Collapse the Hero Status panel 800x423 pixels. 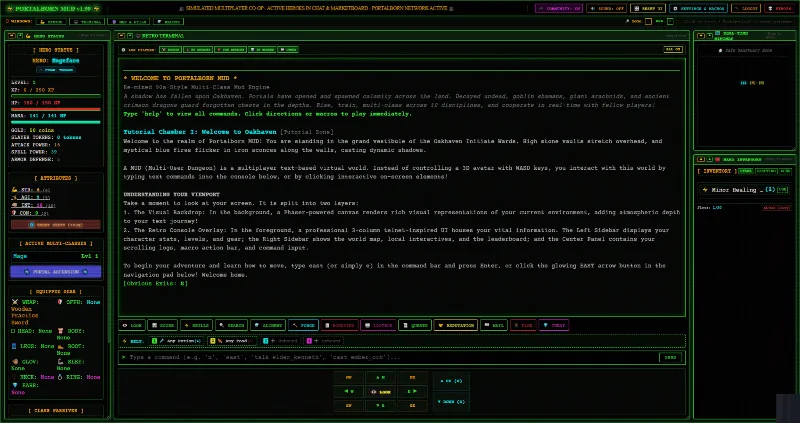pos(11,36)
